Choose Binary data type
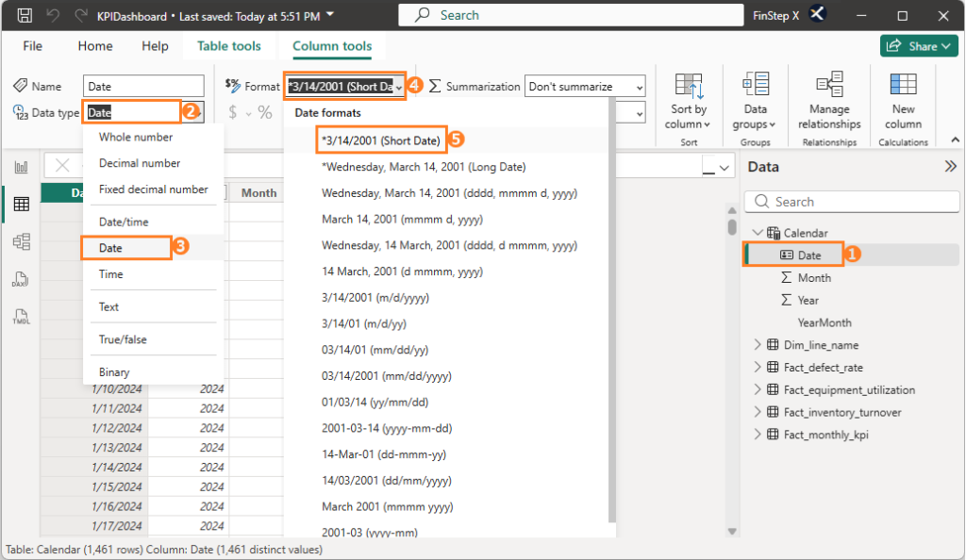966x560 pixels. [114, 372]
